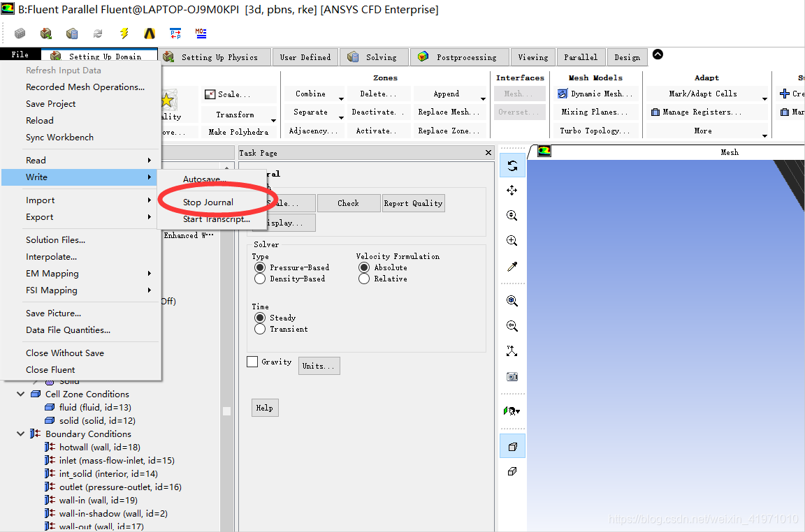Click the yellow ANSYS logo icon
The image size is (805, 532).
150,34
